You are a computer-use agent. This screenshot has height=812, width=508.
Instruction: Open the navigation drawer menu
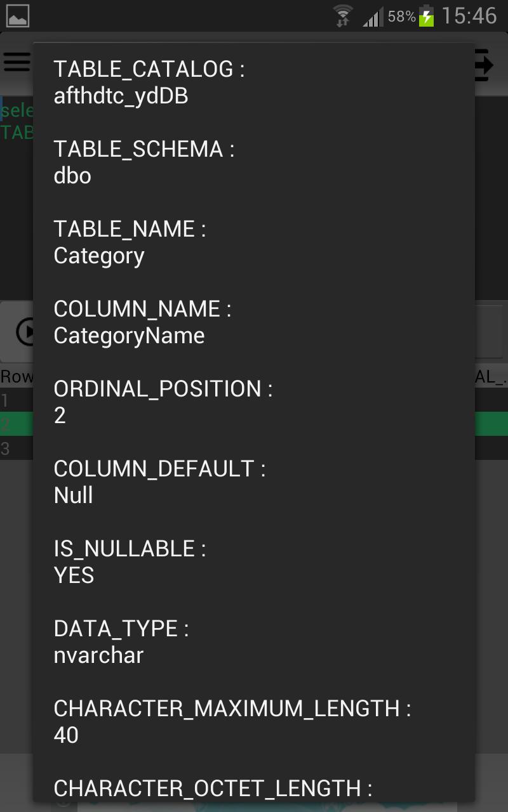15,62
